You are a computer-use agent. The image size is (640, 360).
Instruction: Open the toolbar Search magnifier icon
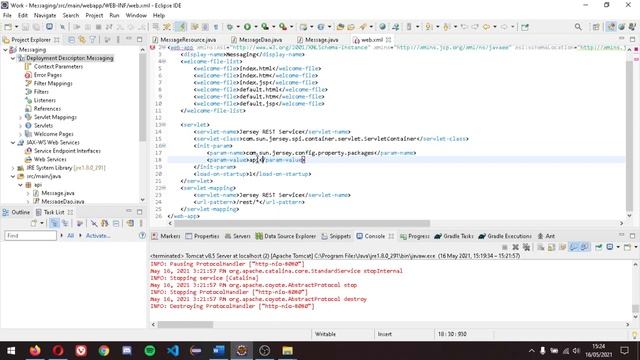tap(578, 27)
